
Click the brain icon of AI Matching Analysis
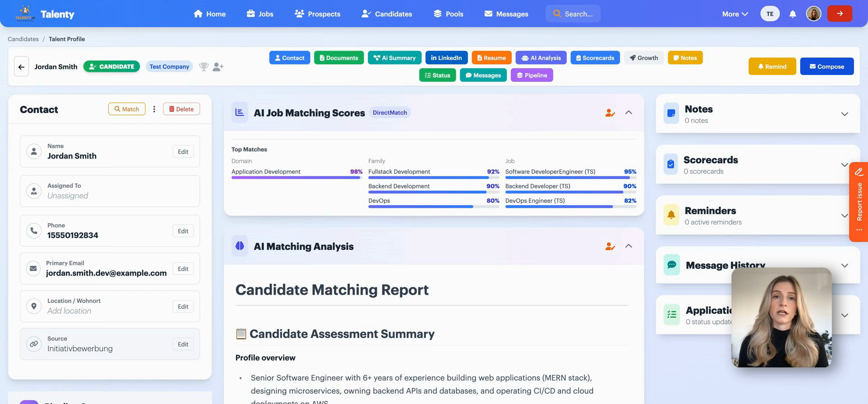[240, 246]
